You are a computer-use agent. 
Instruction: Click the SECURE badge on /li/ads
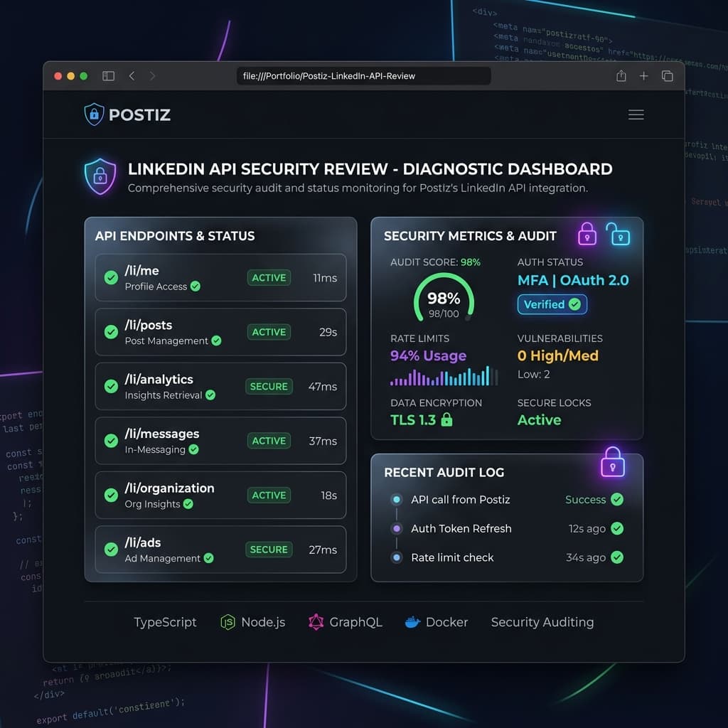pos(269,550)
